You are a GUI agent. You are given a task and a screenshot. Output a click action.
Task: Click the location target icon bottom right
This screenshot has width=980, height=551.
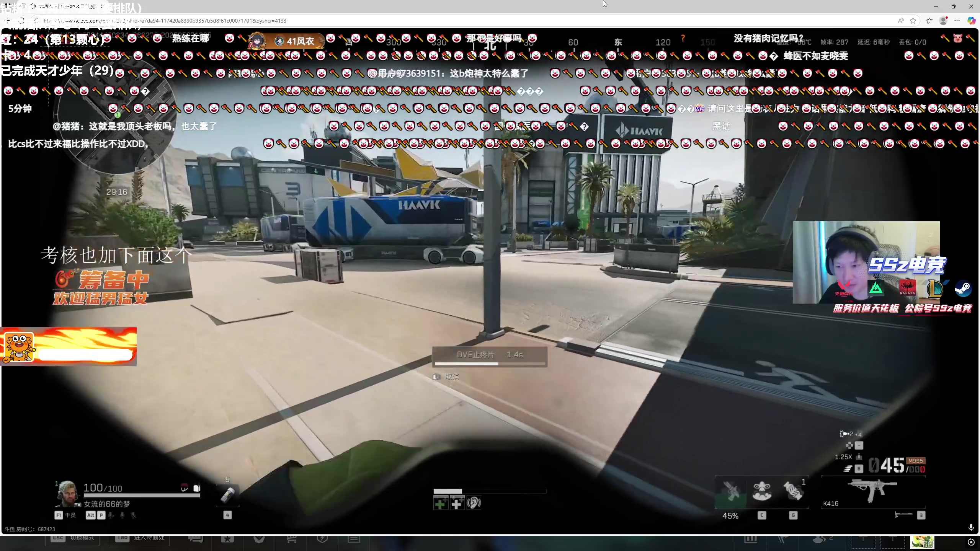971,542
